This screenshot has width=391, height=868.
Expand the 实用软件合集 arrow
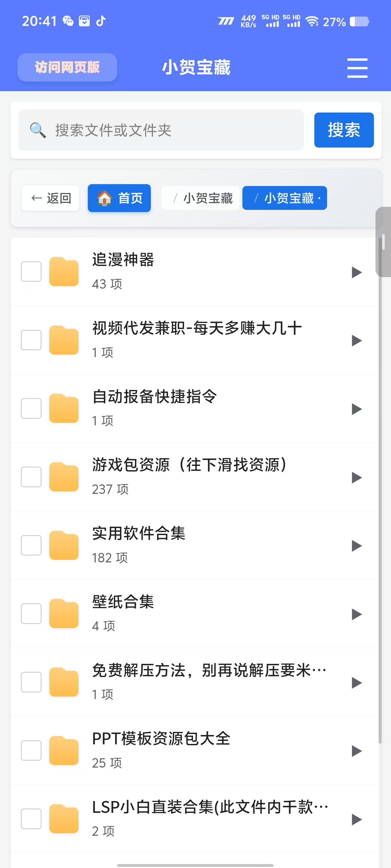[x=356, y=546]
